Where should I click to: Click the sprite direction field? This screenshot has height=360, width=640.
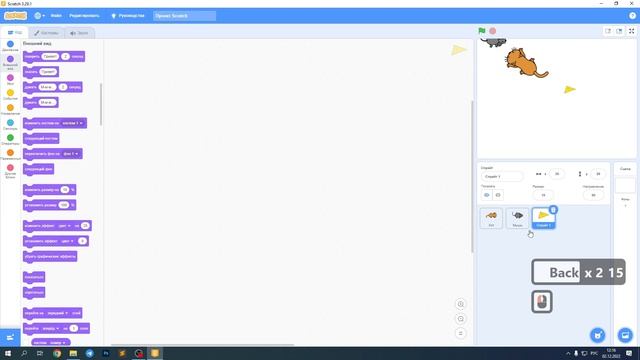tap(593, 195)
